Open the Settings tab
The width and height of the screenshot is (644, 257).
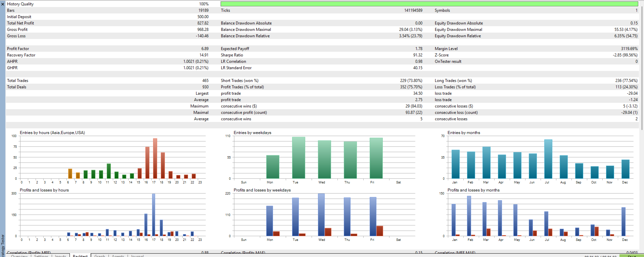point(41,256)
